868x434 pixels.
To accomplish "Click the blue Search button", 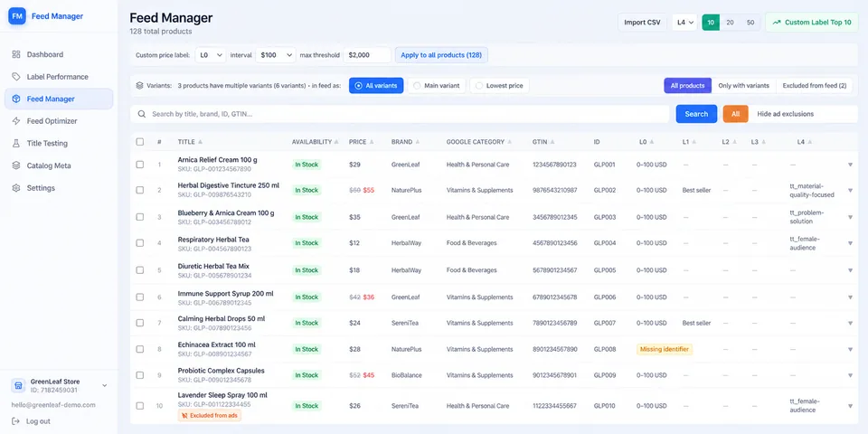I will 696,114.
